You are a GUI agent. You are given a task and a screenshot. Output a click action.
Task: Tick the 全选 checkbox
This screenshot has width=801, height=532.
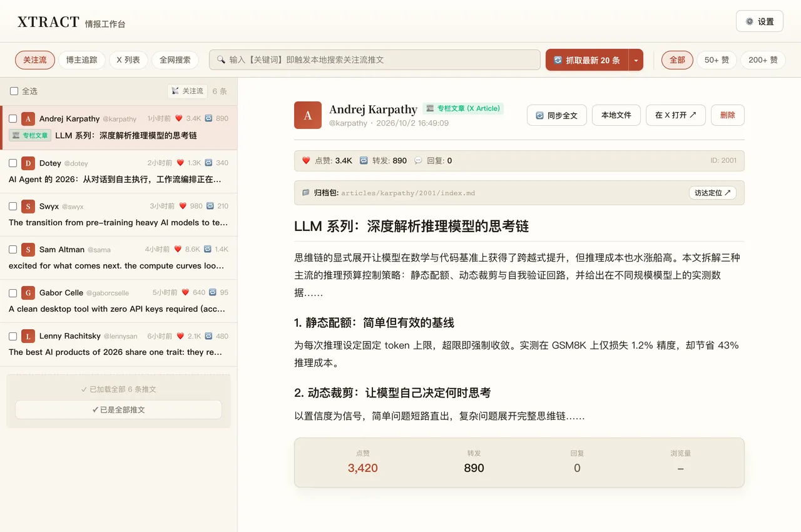click(x=14, y=91)
